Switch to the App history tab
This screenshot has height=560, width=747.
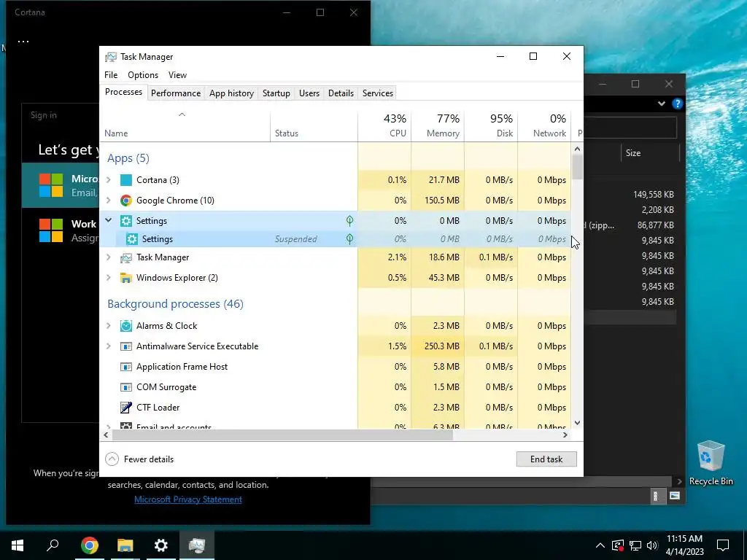tap(231, 93)
